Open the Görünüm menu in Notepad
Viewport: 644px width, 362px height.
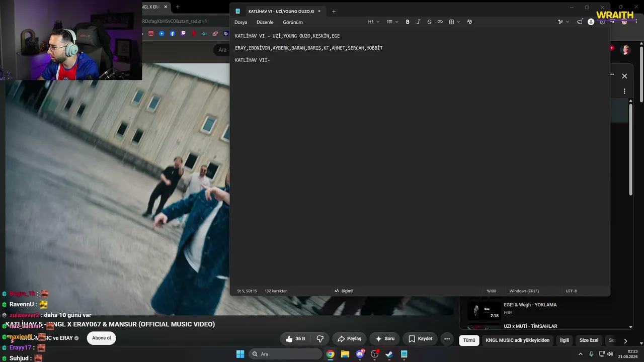[x=293, y=22]
